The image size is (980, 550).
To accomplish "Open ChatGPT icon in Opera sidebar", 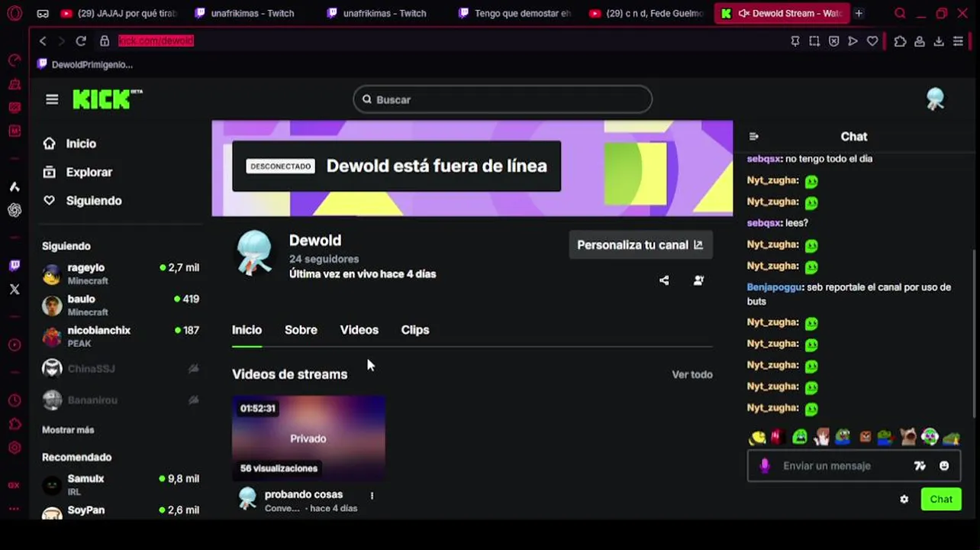I will pos(15,210).
